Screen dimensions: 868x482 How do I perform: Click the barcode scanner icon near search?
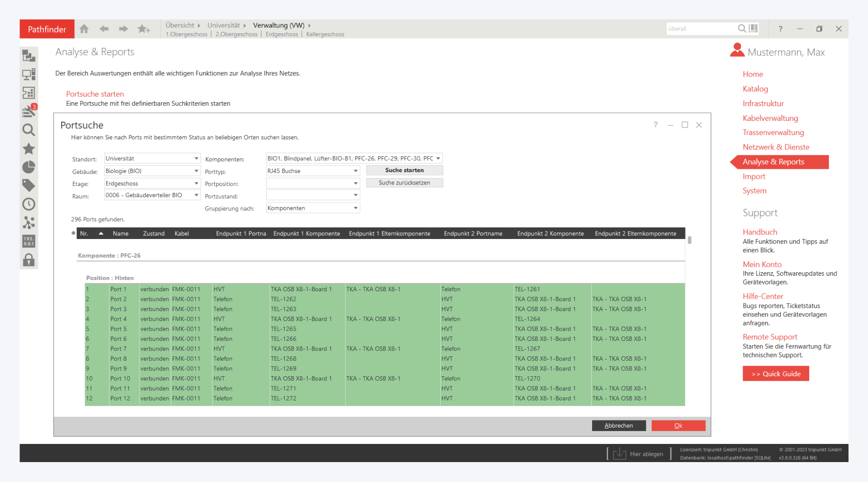coord(754,29)
